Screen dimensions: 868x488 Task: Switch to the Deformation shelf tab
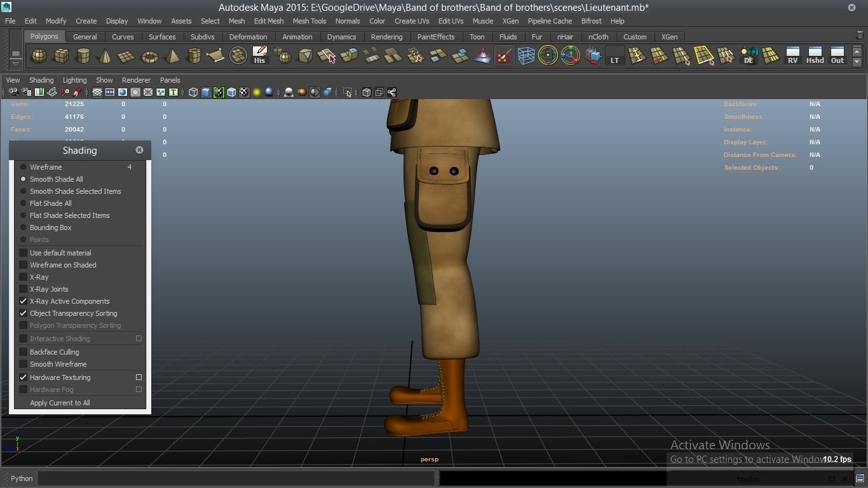248,37
